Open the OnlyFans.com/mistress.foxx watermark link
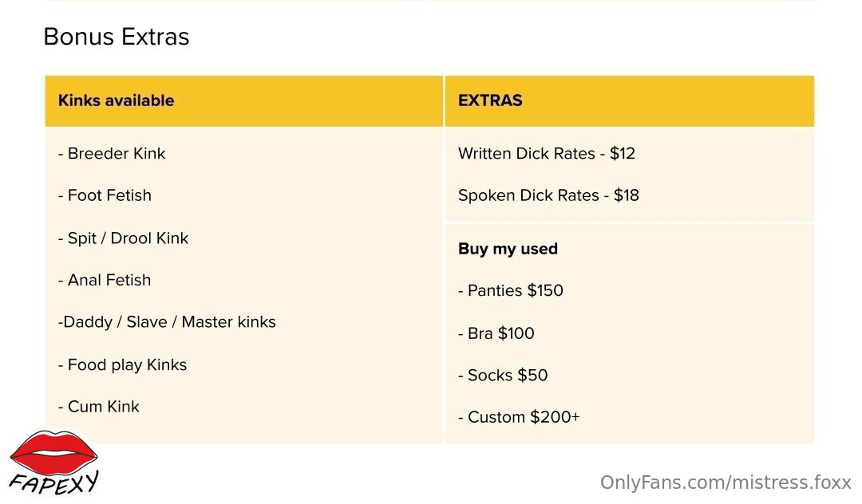The width and height of the screenshot is (862, 504). click(x=726, y=482)
